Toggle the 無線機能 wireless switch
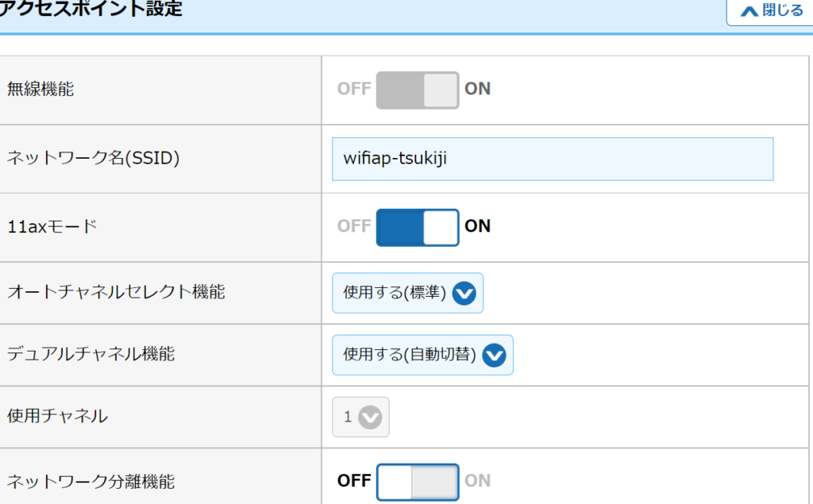813x504 pixels. 418,90
